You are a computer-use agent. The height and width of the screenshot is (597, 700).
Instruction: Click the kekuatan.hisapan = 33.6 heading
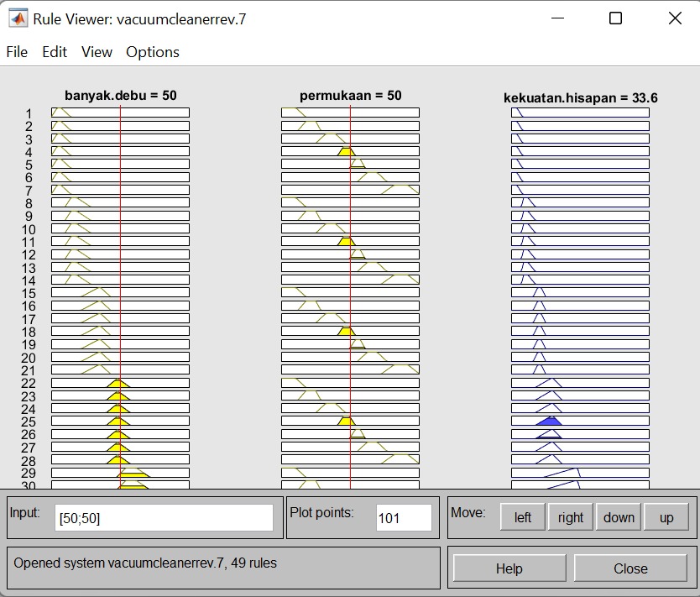click(580, 97)
